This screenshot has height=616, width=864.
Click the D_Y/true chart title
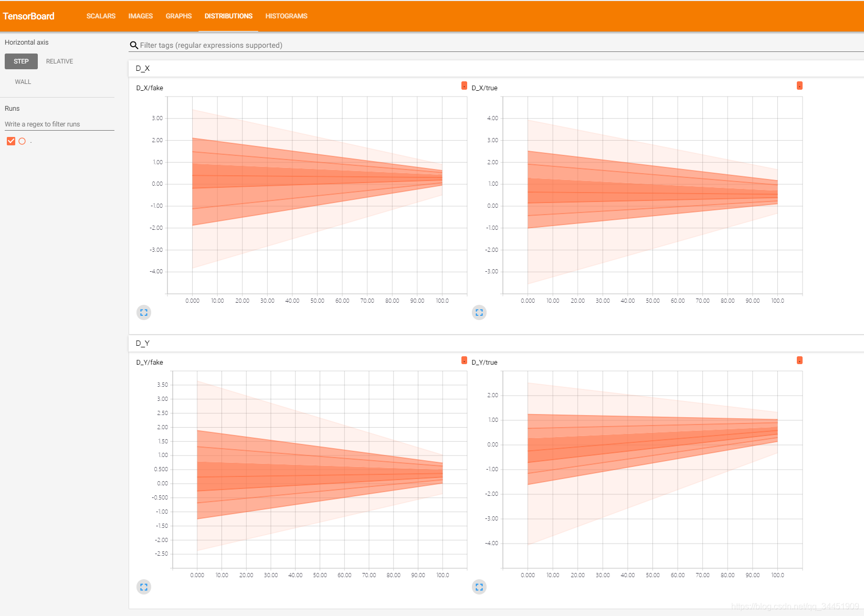[484, 363]
